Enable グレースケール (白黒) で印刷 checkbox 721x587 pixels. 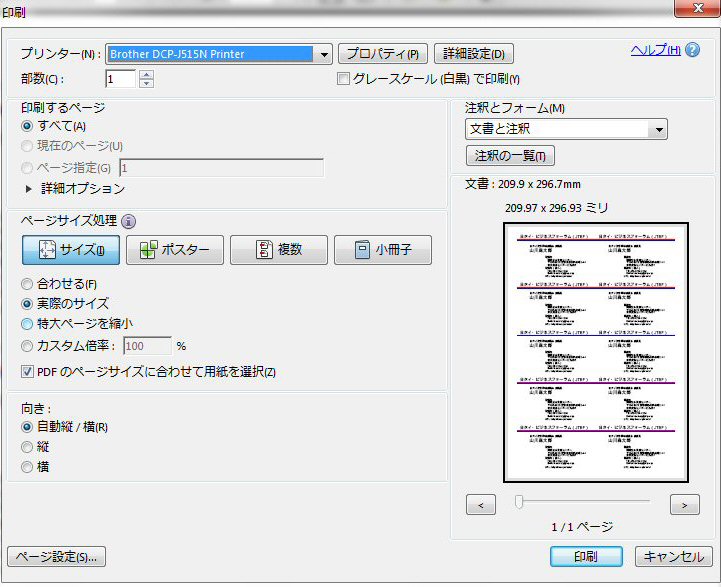344,79
